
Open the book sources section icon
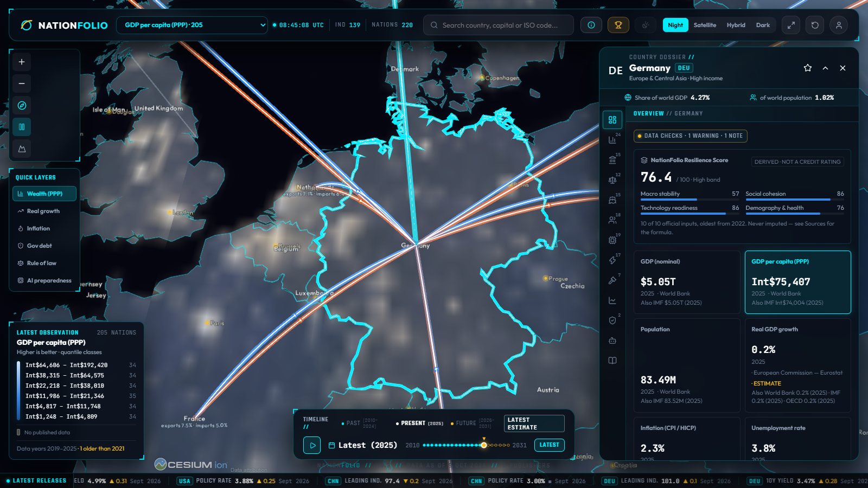pos(612,361)
